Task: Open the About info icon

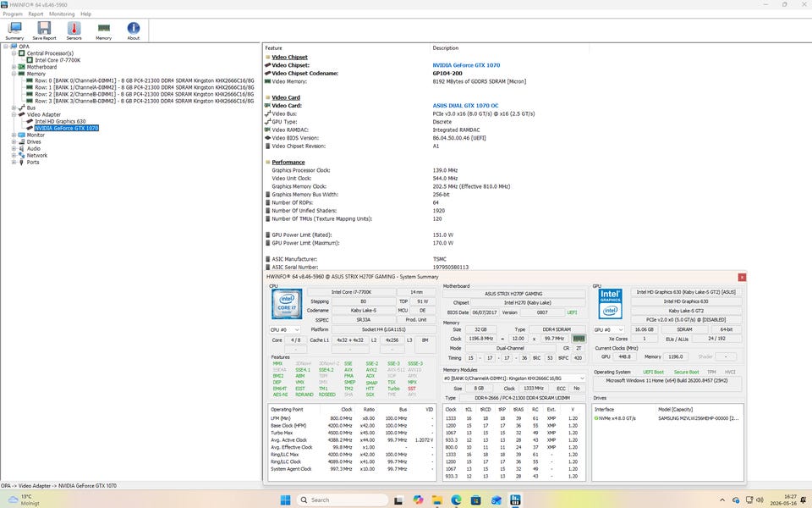Action: [x=134, y=30]
